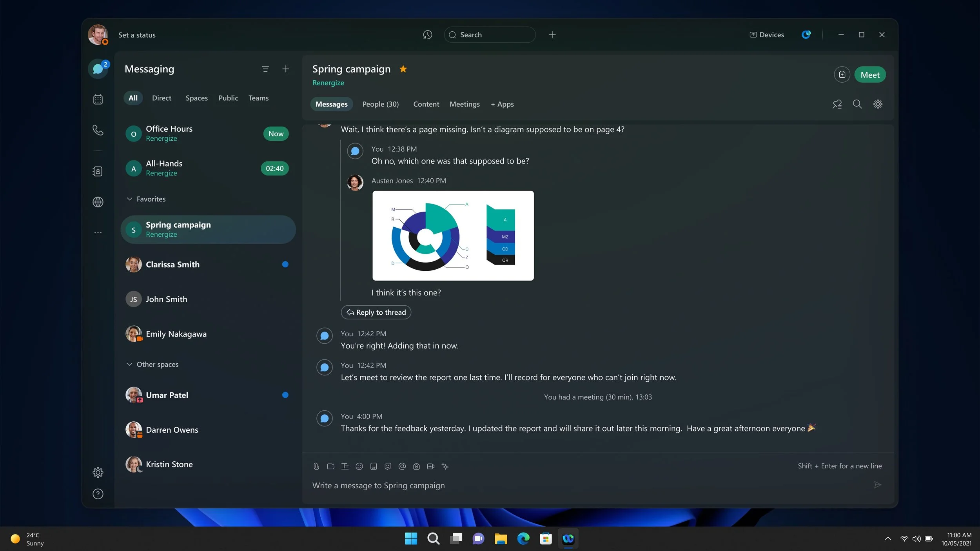The image size is (980, 551).
Task: Mention someone with the @ icon
Action: click(x=402, y=466)
